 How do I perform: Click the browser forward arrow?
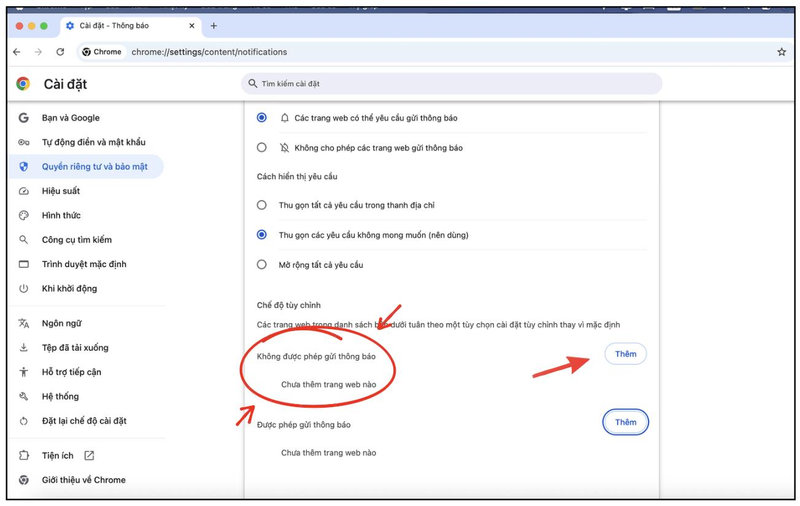click(x=38, y=52)
